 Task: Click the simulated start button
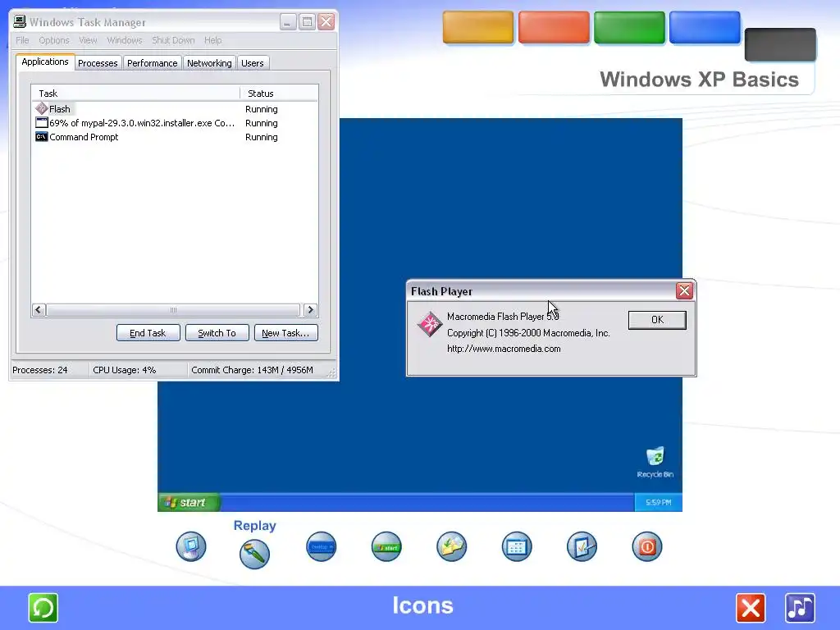(189, 502)
